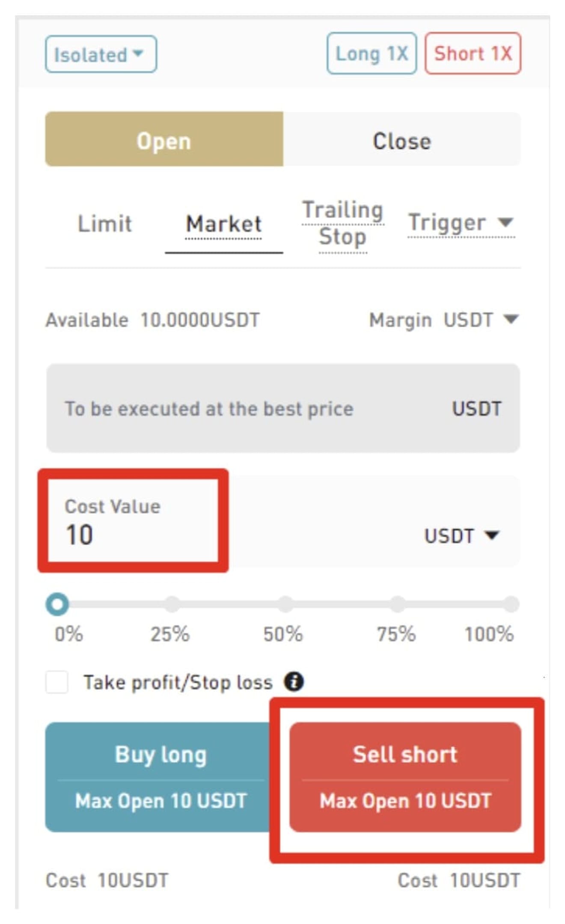The width and height of the screenshot is (565, 924).
Task: Set the slider to 75%
Action: tap(398, 604)
